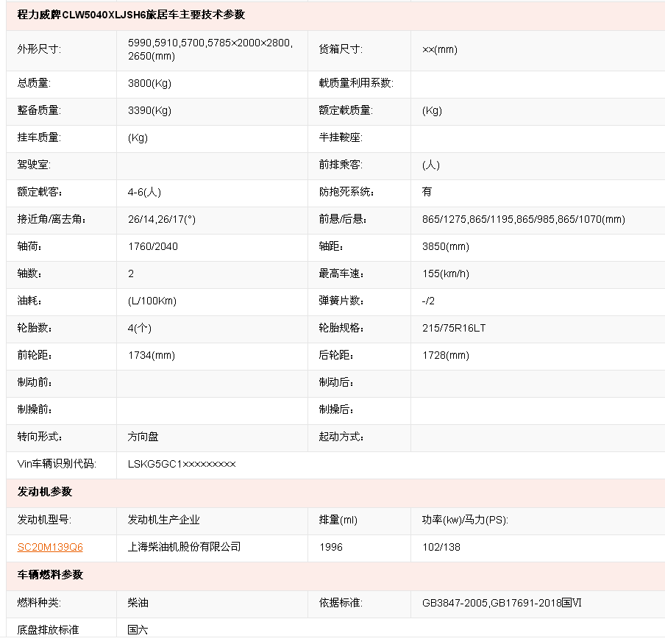Screen dimensions: 665x644
Task: Click the 制操后 label
Action: tap(336, 409)
